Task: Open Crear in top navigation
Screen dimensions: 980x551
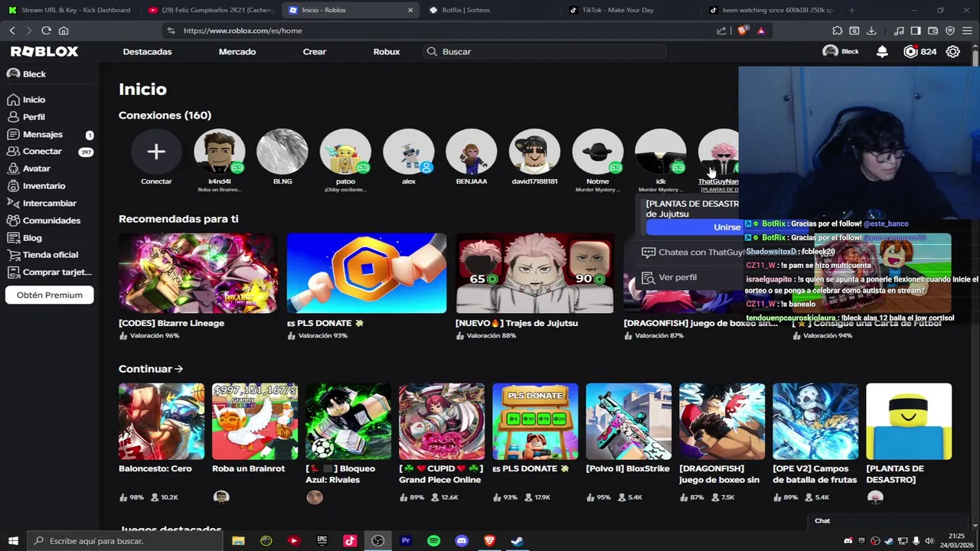Action: 315,51
